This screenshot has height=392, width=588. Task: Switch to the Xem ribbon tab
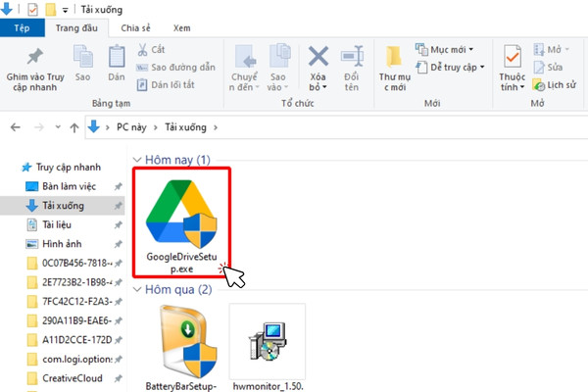tap(181, 28)
